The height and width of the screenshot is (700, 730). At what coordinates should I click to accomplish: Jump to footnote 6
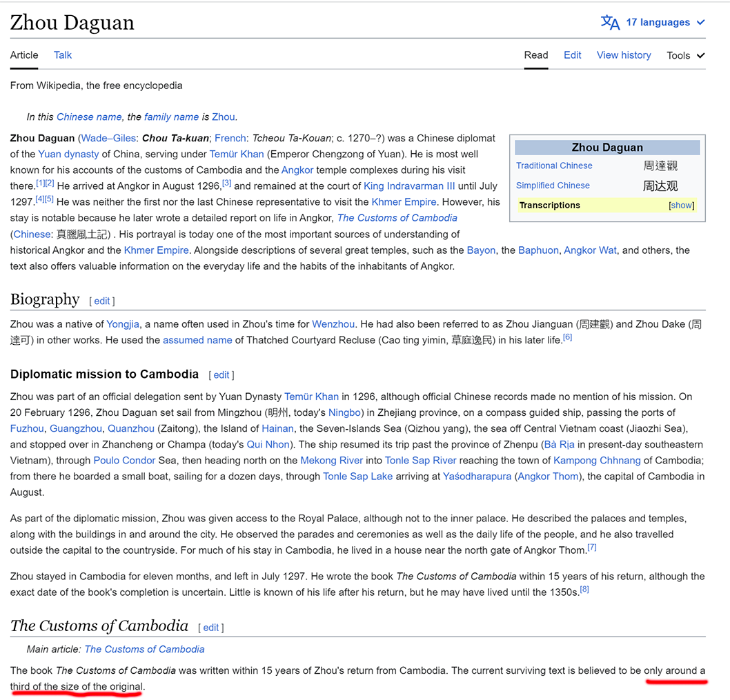point(568,337)
